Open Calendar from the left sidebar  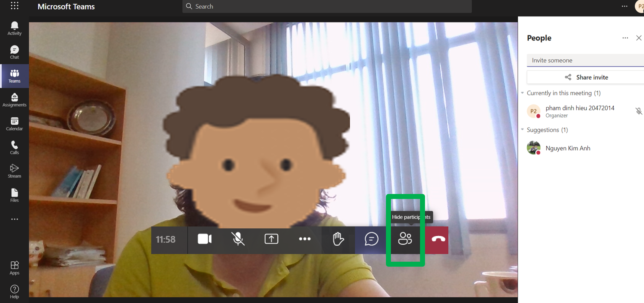coord(15,124)
